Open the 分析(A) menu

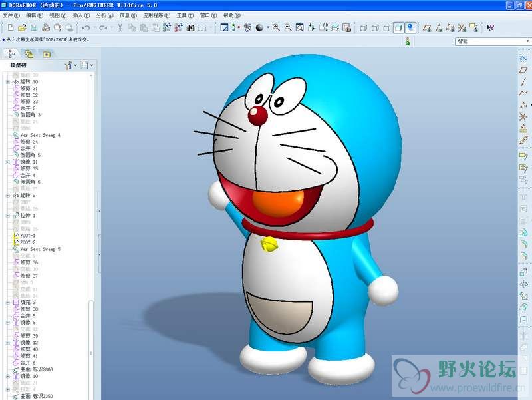click(104, 15)
